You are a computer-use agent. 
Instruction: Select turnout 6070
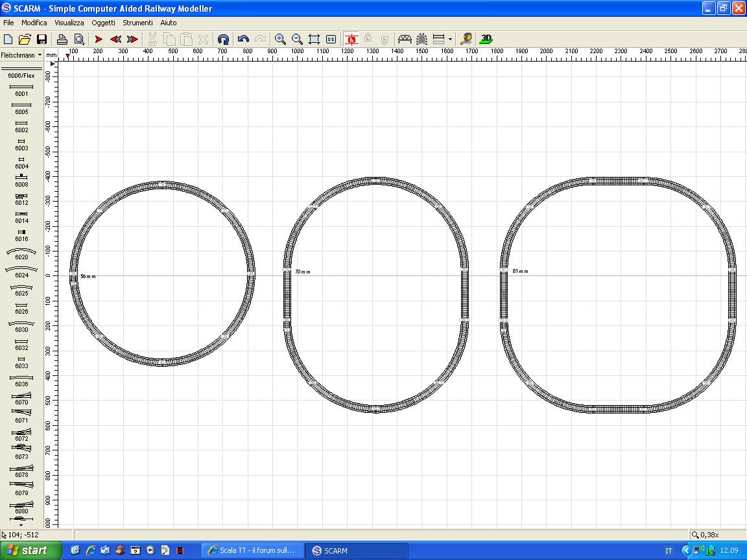tap(21, 399)
